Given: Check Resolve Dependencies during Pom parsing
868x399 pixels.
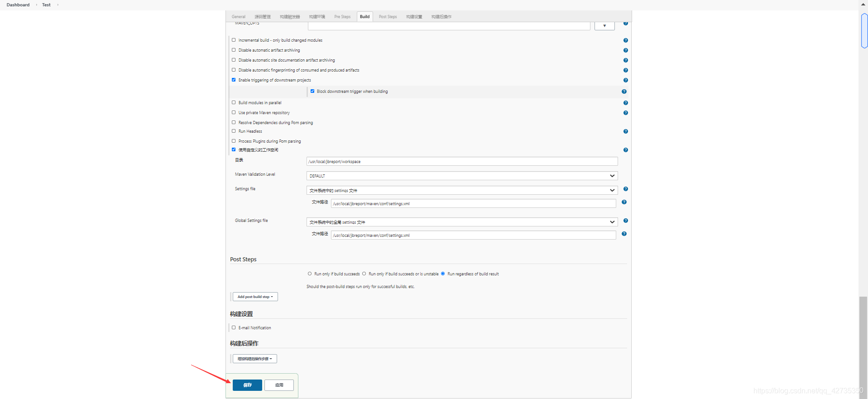Looking at the screenshot, I should (x=234, y=122).
